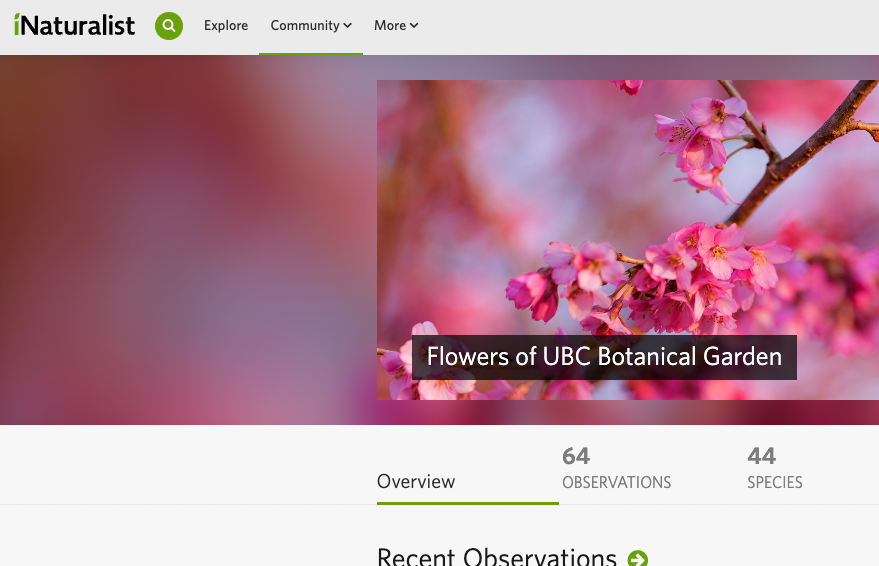879x566 pixels.
Task: Click the number 44 species count
Action: tap(761, 456)
